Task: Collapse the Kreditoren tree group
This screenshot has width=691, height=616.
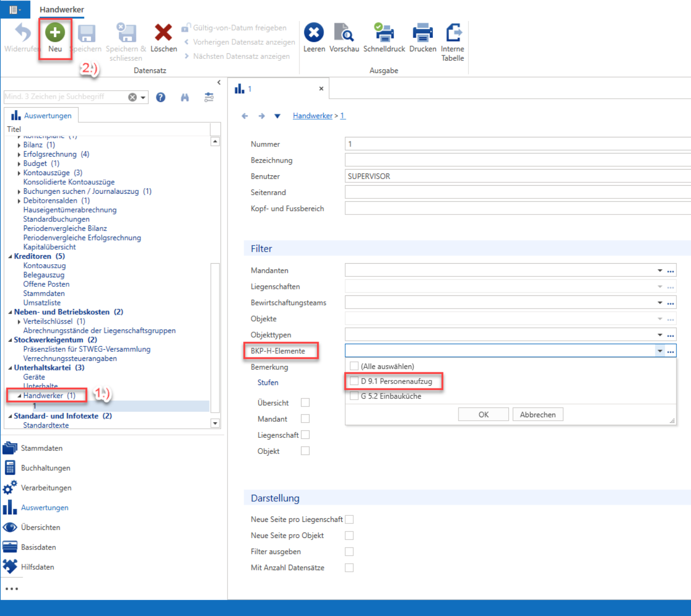Action: (10, 257)
